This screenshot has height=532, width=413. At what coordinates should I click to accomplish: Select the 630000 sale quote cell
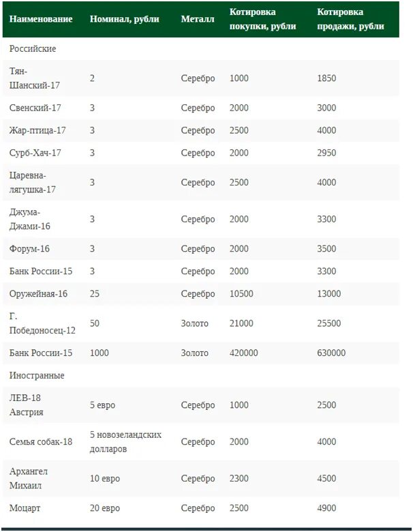[331, 353]
